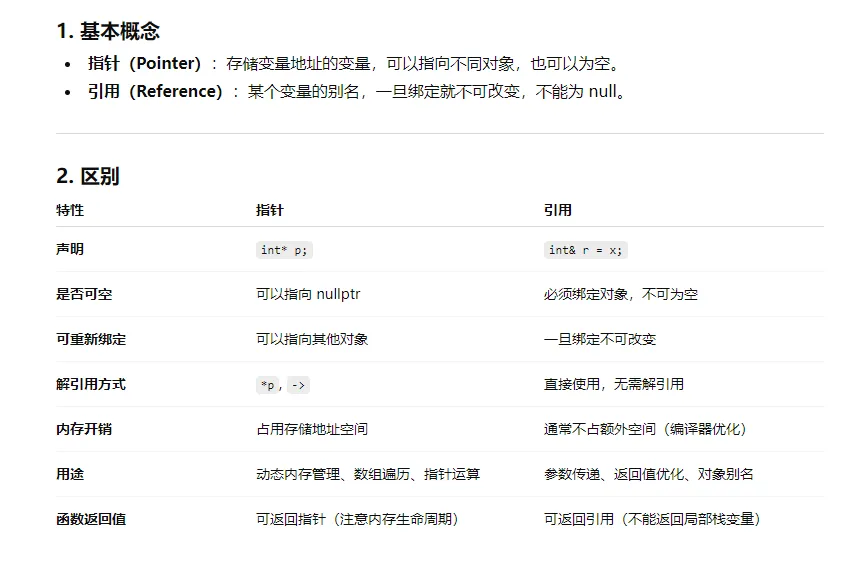Click the row label '可重新绑定'

click(91, 339)
